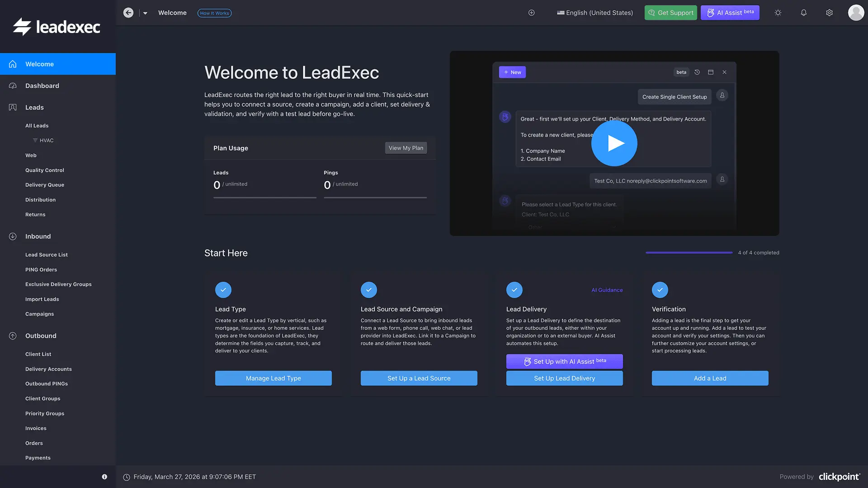Open Campaigns
868x488 pixels.
tap(39, 314)
